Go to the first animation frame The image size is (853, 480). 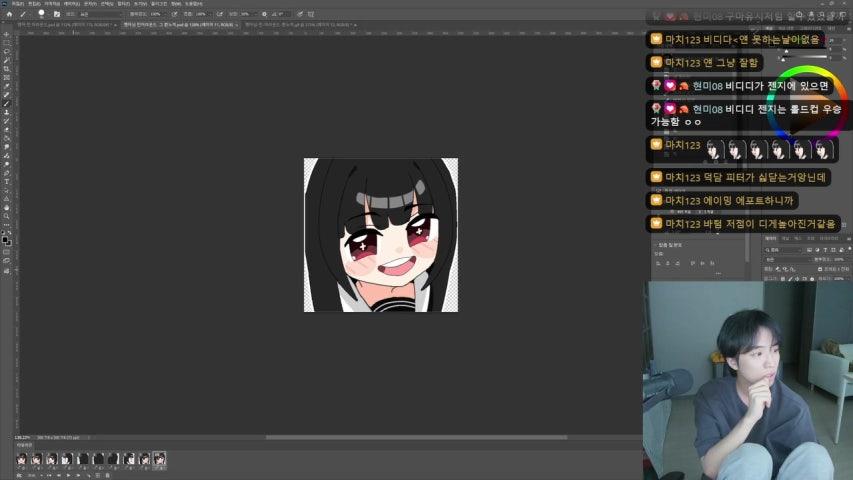[49, 475]
